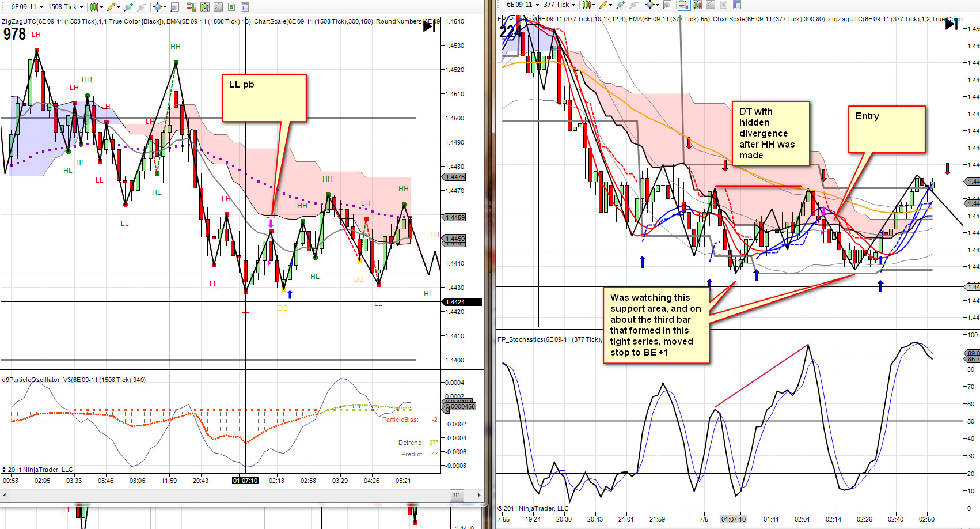Click the horizontal scrollbar thumb of the 1508 Tick chart
The image size is (980, 529).
click(456, 495)
